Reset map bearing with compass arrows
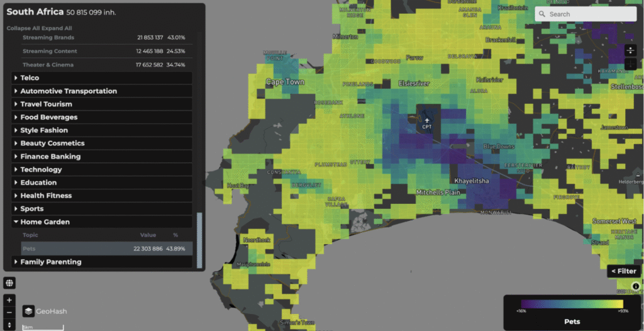 (9, 325)
